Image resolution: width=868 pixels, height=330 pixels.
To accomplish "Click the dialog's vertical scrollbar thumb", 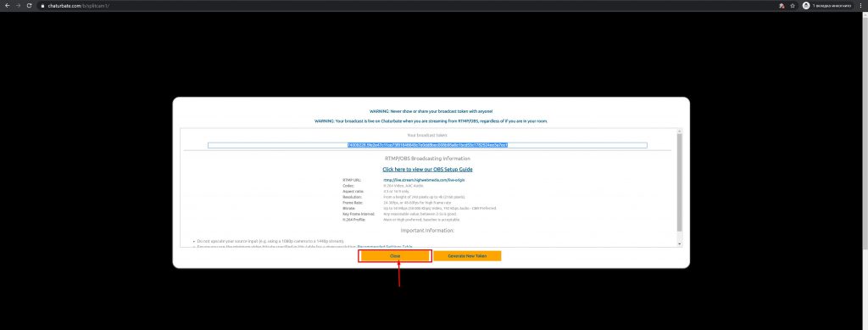I will (x=680, y=182).
